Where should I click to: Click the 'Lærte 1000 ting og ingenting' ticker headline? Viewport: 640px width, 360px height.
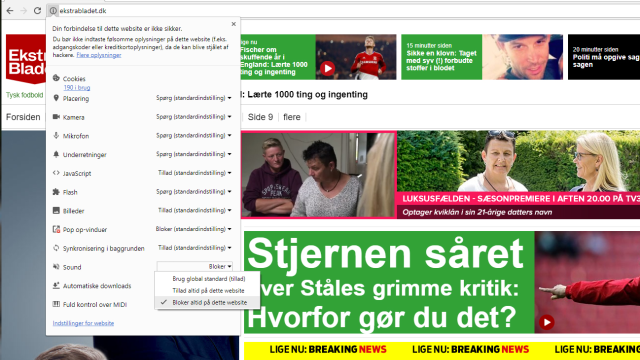click(307, 95)
